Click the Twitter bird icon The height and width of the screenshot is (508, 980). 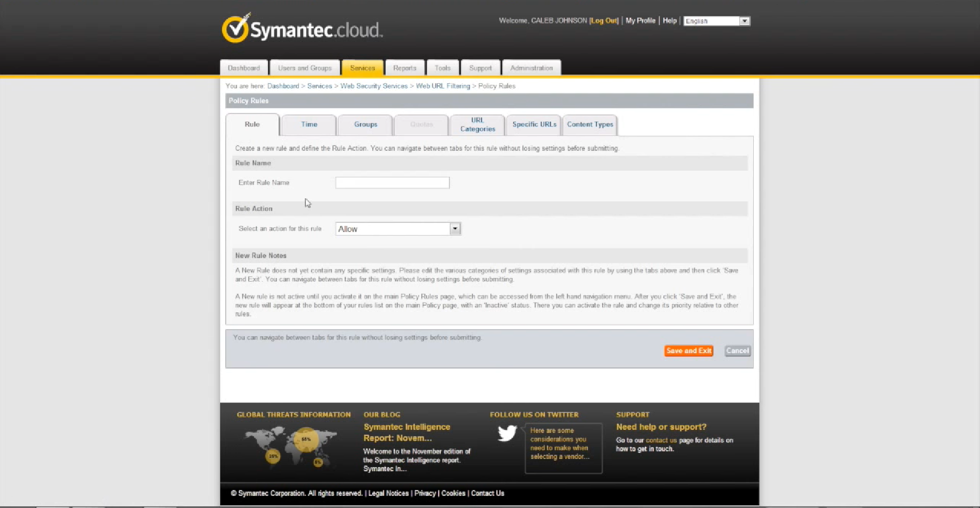coord(507,433)
